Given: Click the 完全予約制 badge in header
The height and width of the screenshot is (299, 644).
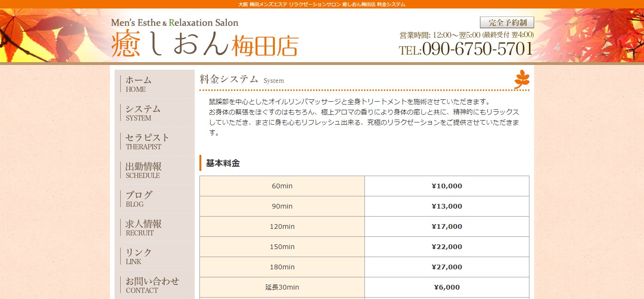Looking at the screenshot, I should tap(507, 23).
